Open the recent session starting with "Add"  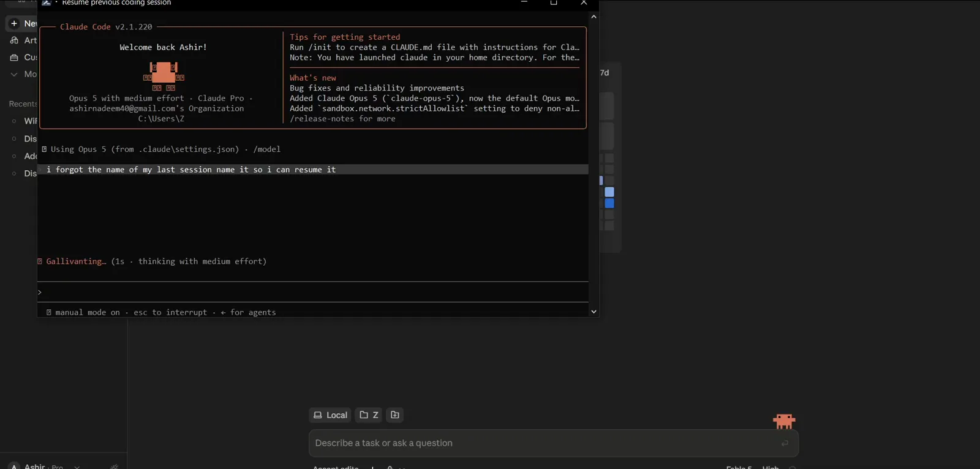[30, 156]
